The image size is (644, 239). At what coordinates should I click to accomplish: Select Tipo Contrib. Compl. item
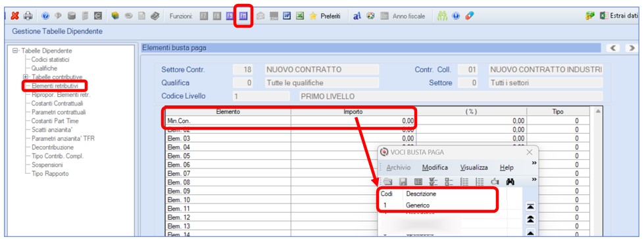(x=57, y=156)
